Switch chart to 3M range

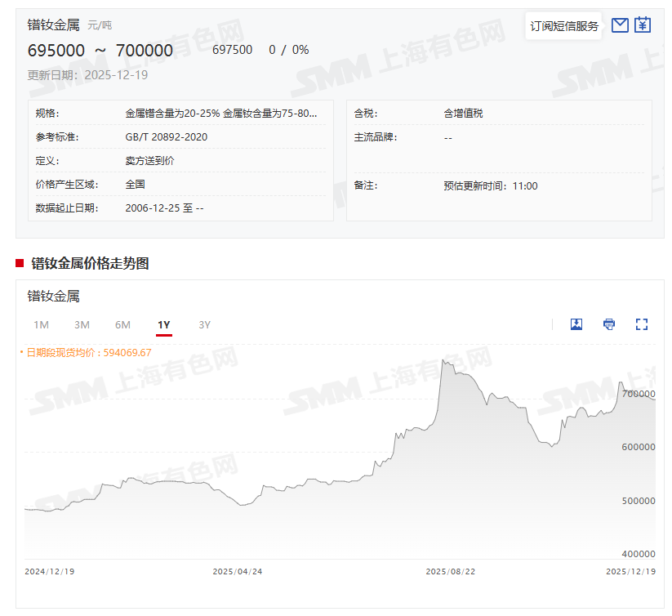[82, 325]
